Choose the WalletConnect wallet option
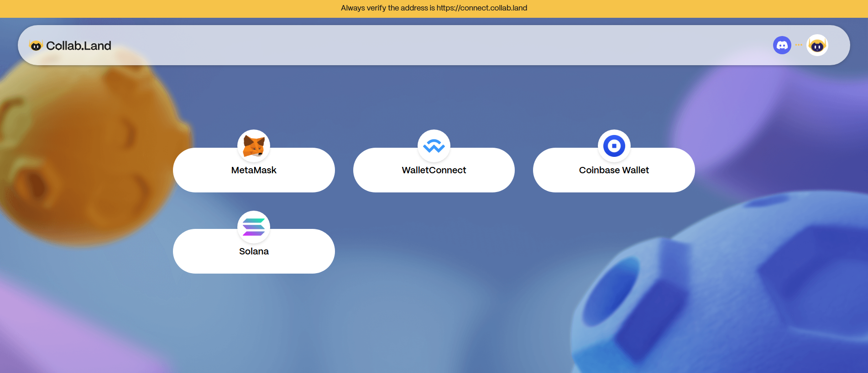This screenshot has width=868, height=373. point(434,170)
